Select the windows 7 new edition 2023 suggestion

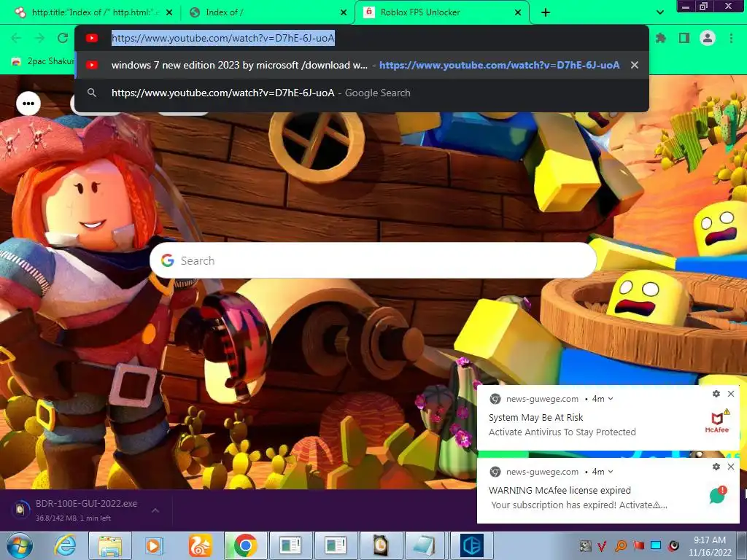tap(362, 65)
